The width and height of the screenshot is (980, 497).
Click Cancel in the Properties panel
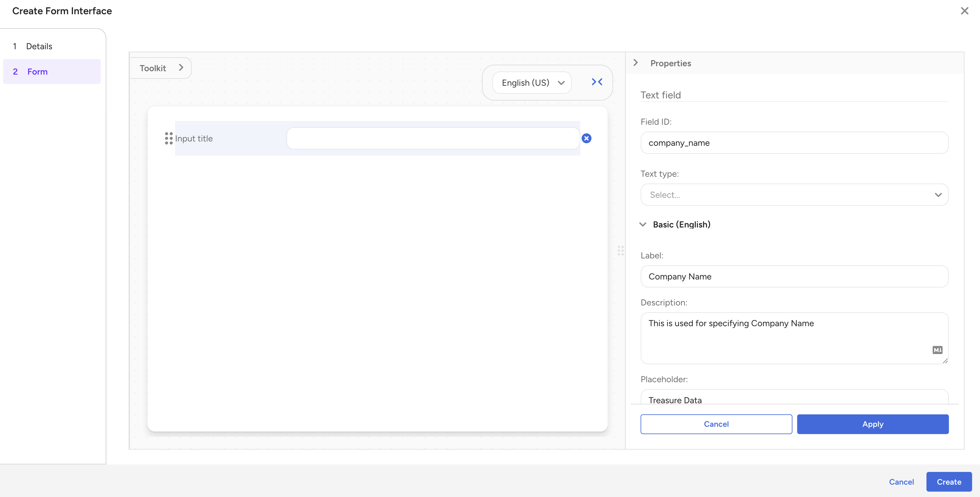pos(716,424)
